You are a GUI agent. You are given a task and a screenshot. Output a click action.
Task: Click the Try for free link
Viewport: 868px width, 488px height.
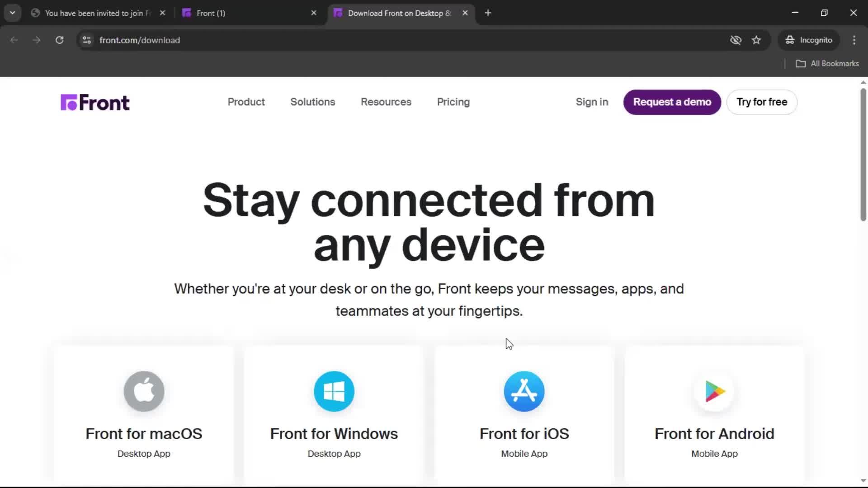[x=761, y=102]
